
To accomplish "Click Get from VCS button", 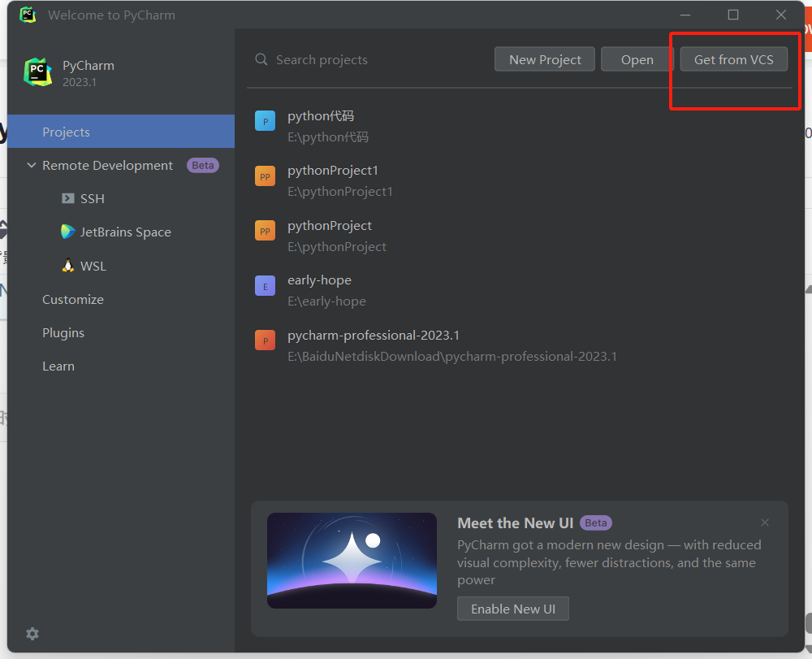I will 734,59.
